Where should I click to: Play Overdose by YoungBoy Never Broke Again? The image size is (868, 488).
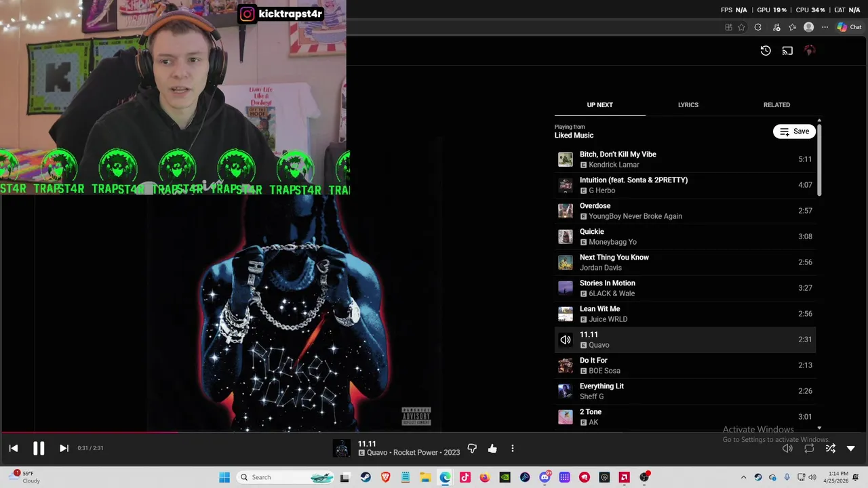pyautogui.click(x=685, y=211)
